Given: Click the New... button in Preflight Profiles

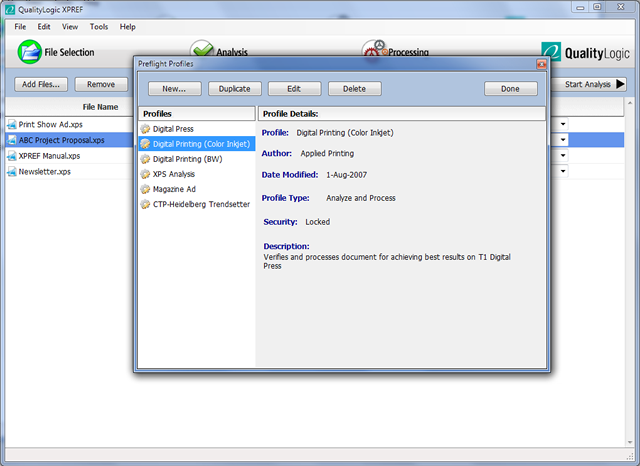Looking at the screenshot, I should click(x=175, y=89).
